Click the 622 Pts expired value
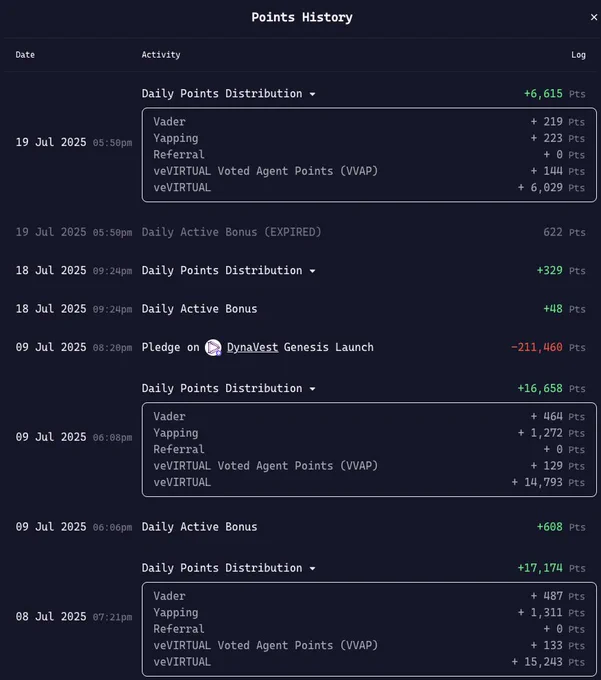Image resolution: width=601 pixels, height=680 pixels. click(x=564, y=232)
